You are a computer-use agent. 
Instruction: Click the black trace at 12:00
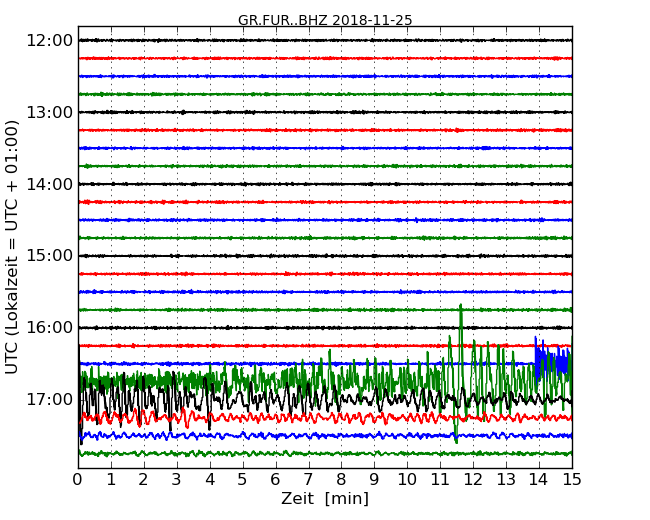coord(325,40)
